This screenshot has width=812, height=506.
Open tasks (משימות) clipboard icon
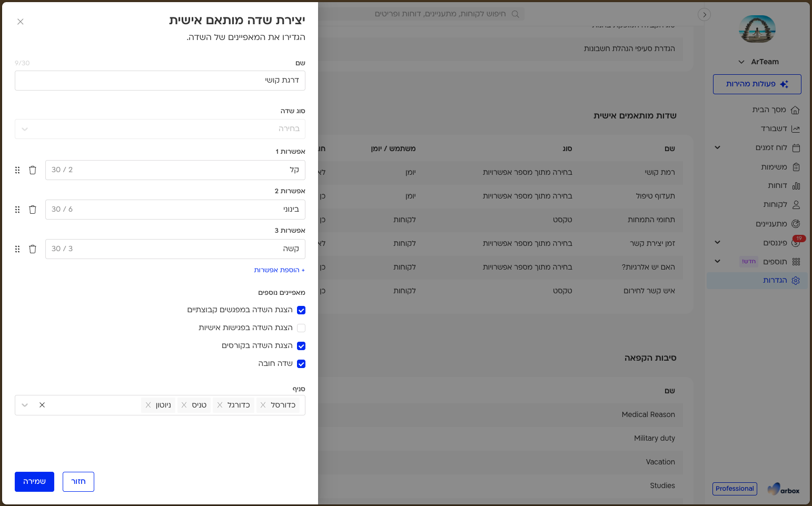coord(796,167)
